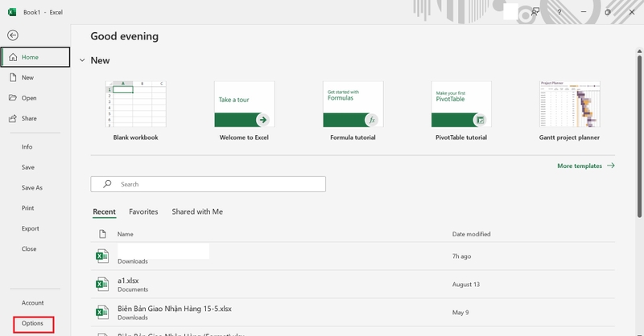The image size is (644, 336).
Task: Click Excel icon beside Biên Bản Giao Nhận Hàng 15-5.xlsx
Action: [x=102, y=312]
